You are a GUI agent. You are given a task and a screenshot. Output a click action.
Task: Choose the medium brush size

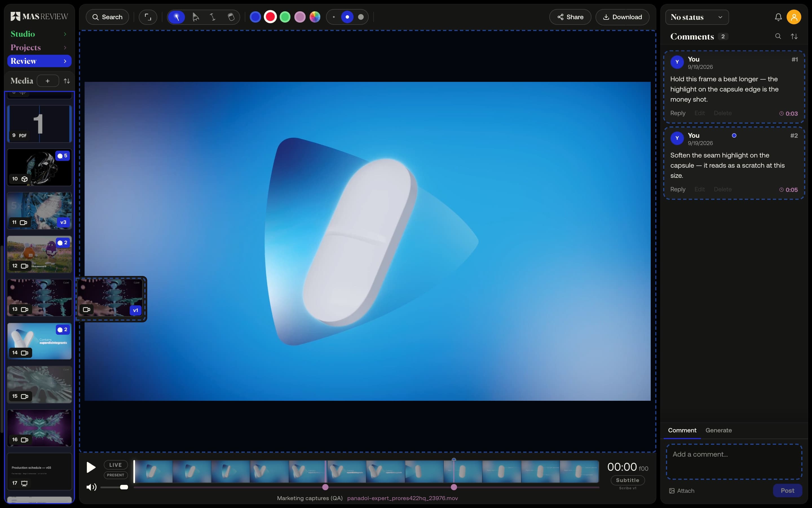(347, 17)
